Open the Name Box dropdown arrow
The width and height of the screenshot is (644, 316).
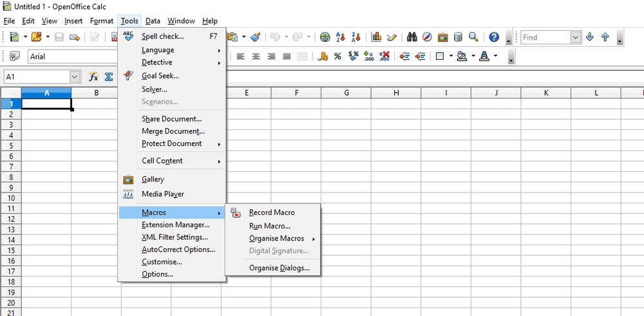coord(75,77)
